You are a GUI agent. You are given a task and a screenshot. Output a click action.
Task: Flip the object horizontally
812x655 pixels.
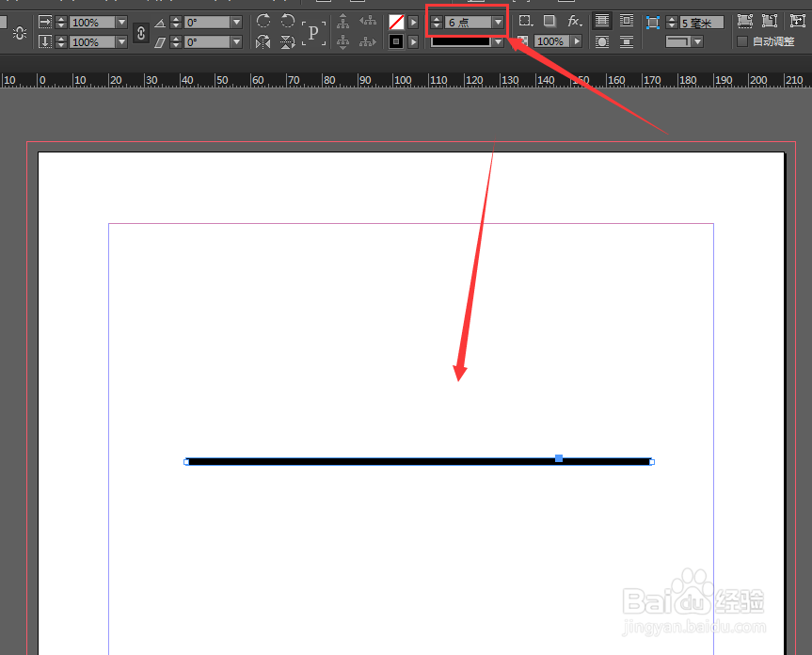(x=263, y=41)
